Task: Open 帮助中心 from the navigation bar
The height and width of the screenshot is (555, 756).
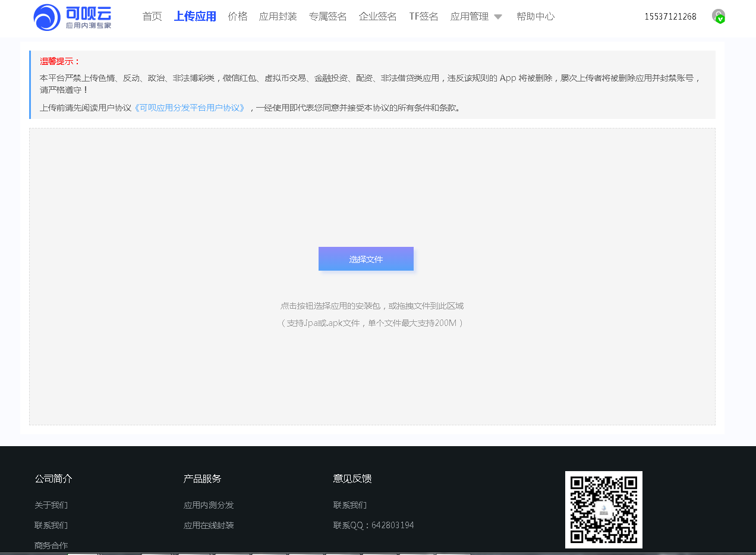Action: tap(535, 16)
